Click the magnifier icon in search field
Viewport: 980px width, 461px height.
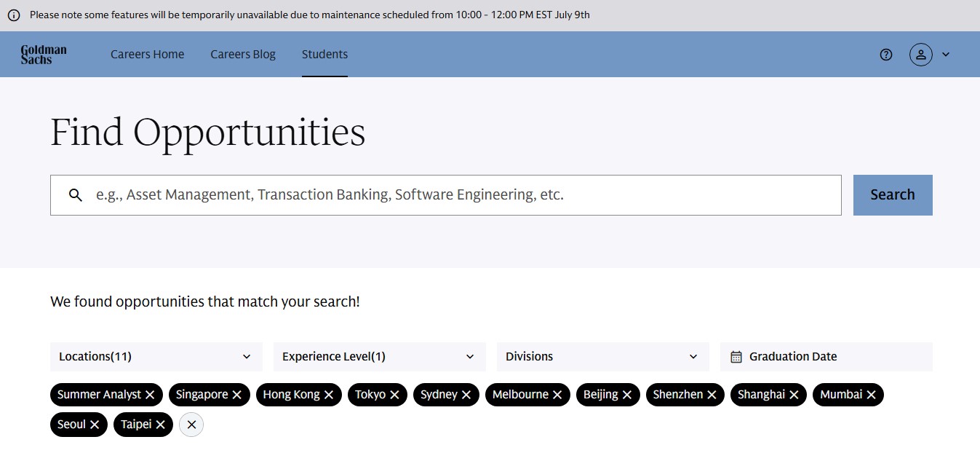click(76, 194)
